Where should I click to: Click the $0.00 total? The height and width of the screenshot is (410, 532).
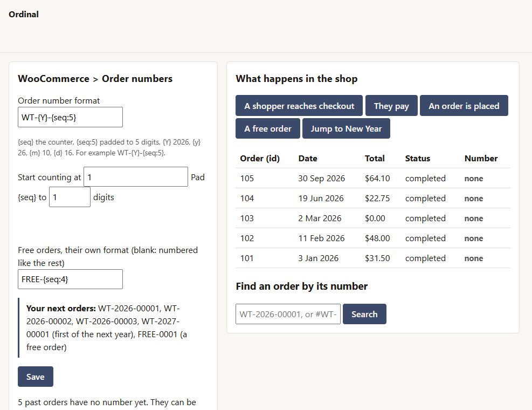click(375, 218)
